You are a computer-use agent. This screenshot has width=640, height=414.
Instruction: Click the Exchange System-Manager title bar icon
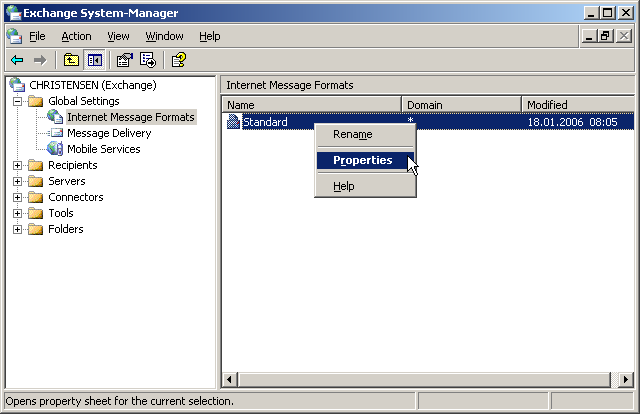click(x=13, y=13)
